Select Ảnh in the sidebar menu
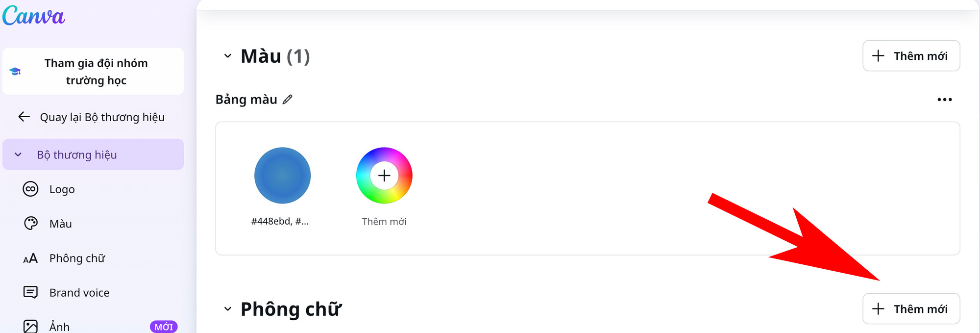The height and width of the screenshot is (333, 980). 59,327
